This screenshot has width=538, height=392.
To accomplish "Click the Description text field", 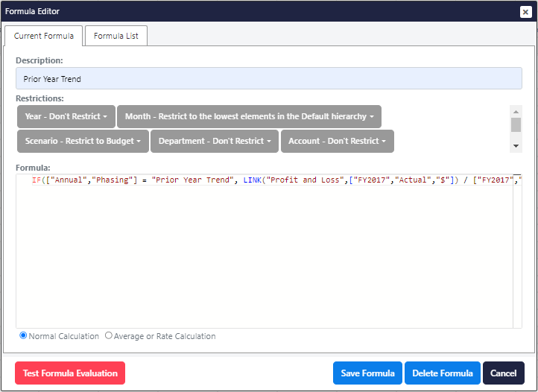I will pyautogui.click(x=268, y=79).
